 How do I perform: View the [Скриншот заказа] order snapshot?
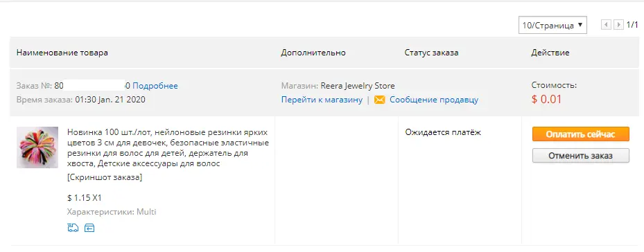[x=104, y=177]
